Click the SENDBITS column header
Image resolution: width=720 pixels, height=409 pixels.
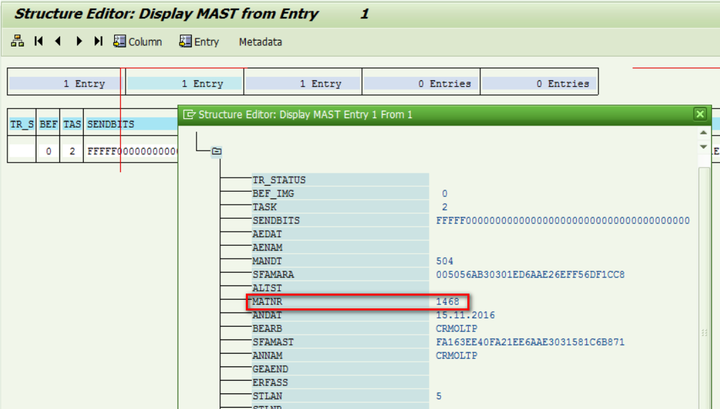[132, 124]
